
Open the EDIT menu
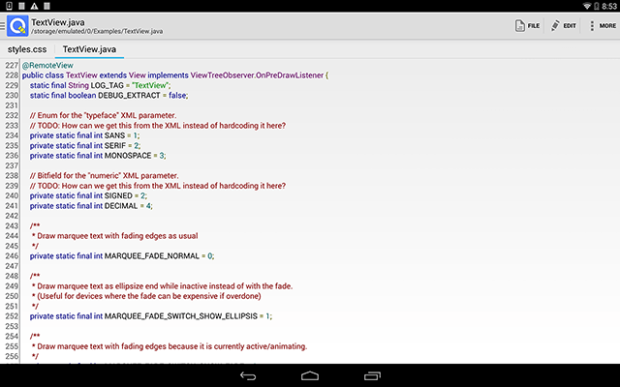tap(563, 26)
